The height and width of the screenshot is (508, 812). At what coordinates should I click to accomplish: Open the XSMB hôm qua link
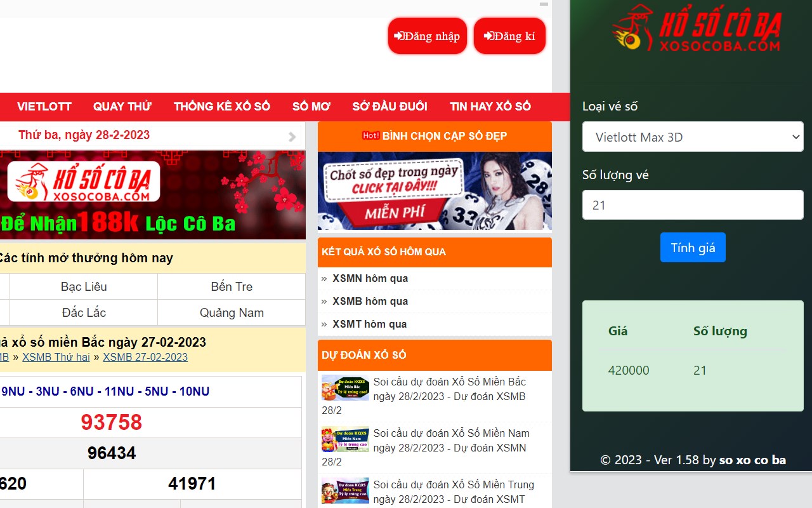point(370,301)
